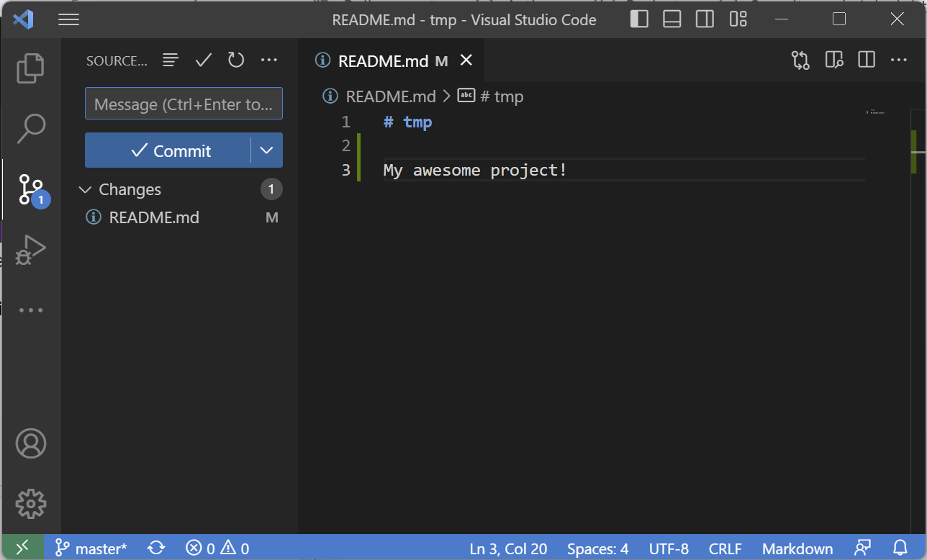Image resolution: width=927 pixels, height=560 pixels.
Task: Open Markdown preview to the side
Action: (834, 60)
